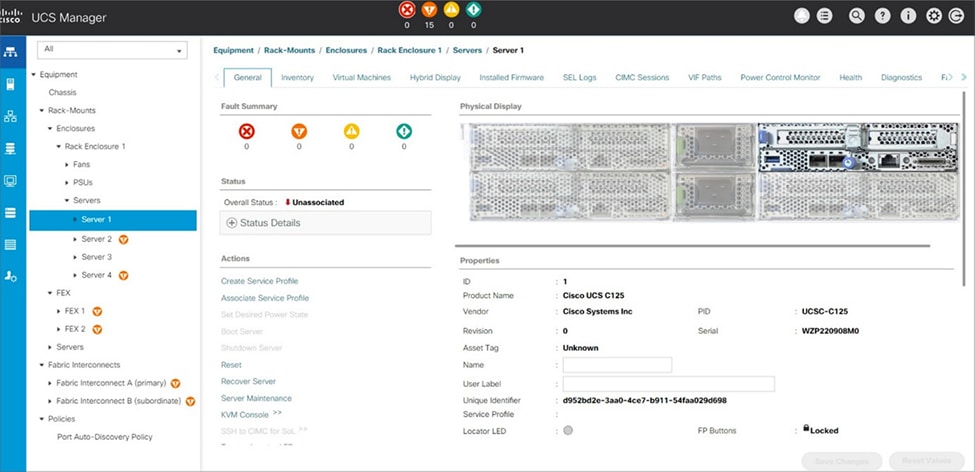Switch to the CIMC Sessions tab
This screenshot has height=472, width=975.
(642, 78)
